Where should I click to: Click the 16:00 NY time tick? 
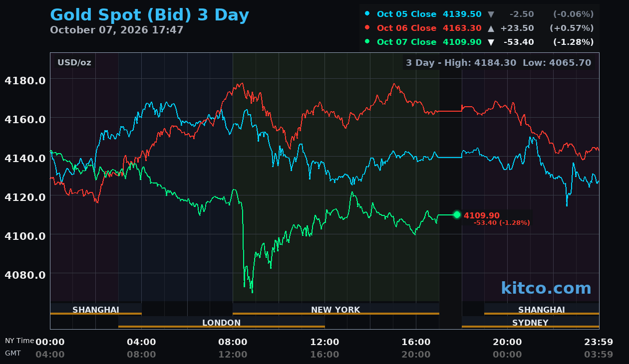[416, 342]
